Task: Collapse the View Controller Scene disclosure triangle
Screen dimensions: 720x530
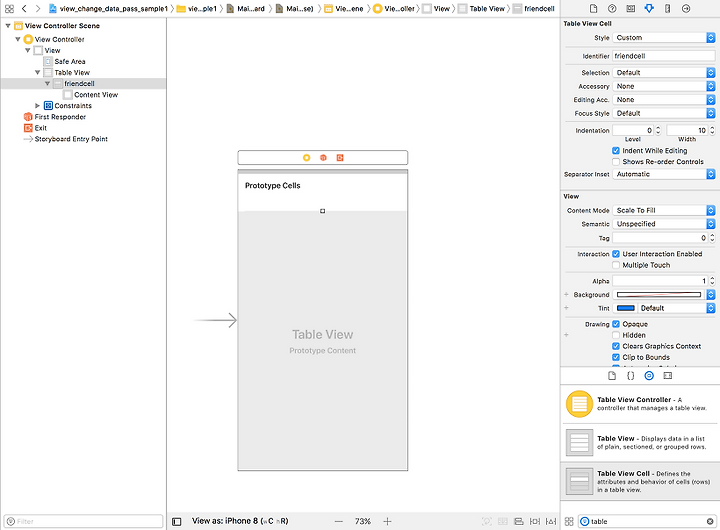Action: tap(8, 26)
